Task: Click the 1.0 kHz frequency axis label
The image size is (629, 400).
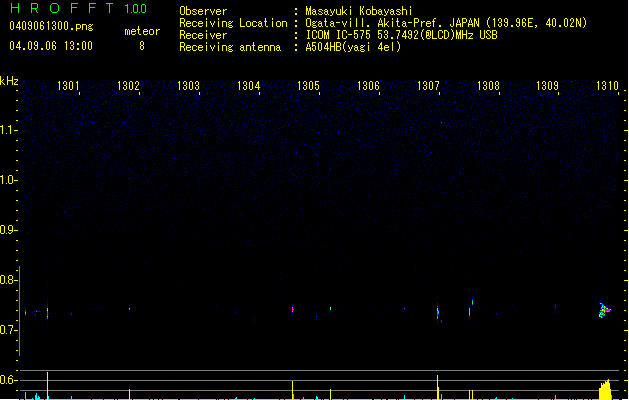Action: [8, 180]
